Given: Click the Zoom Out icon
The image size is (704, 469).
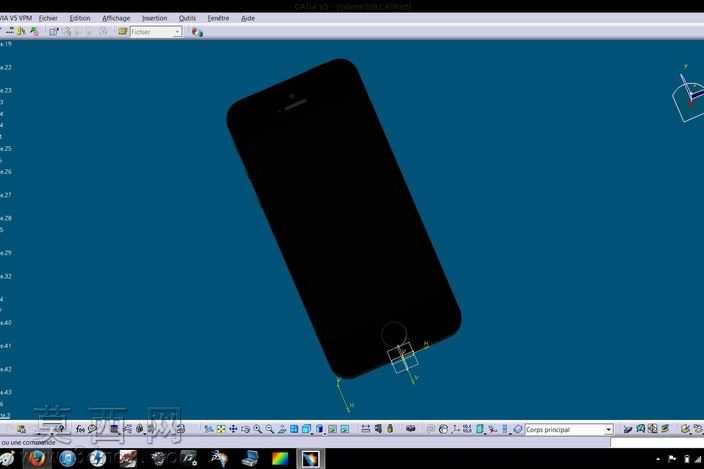Looking at the screenshot, I should pos(269,429).
